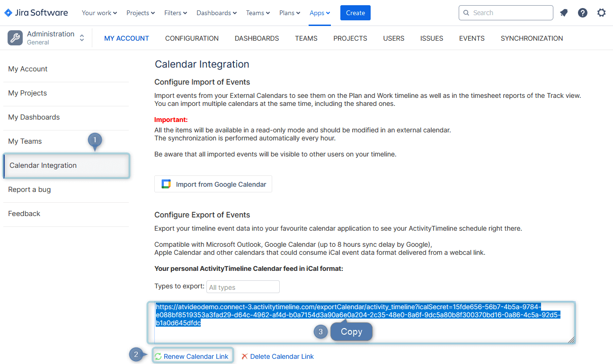
Task: Switch to the CONFIGURATION tab
Action: (x=192, y=38)
